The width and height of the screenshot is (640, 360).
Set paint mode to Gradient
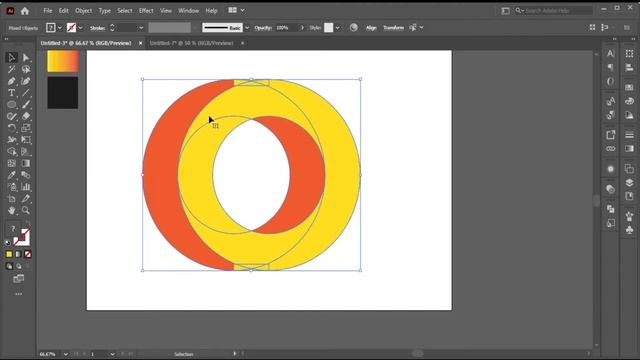tap(18, 254)
